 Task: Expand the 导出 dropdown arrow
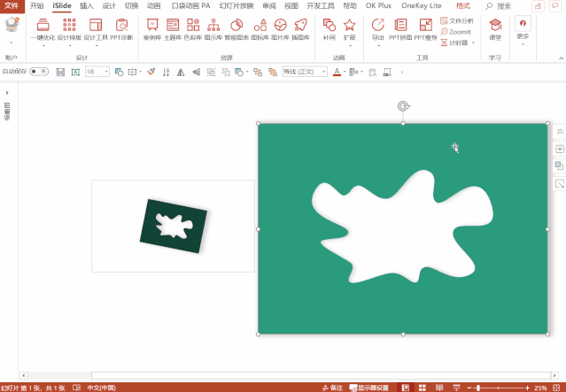[378, 46]
